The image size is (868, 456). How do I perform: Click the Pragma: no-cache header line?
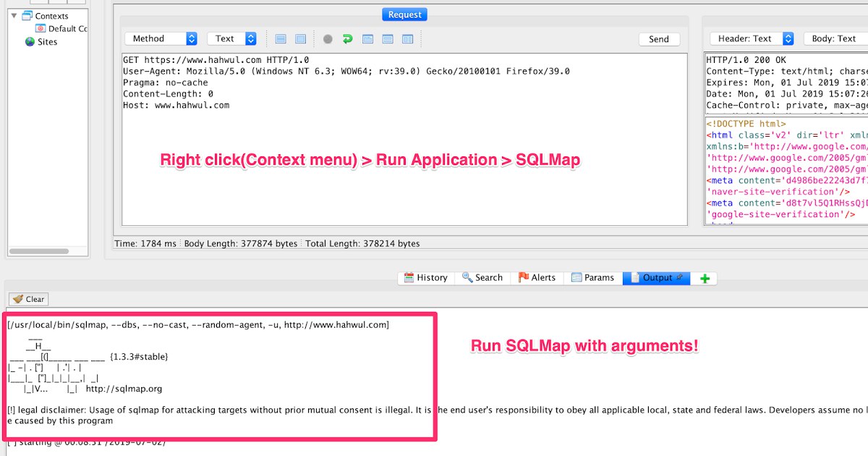point(165,83)
